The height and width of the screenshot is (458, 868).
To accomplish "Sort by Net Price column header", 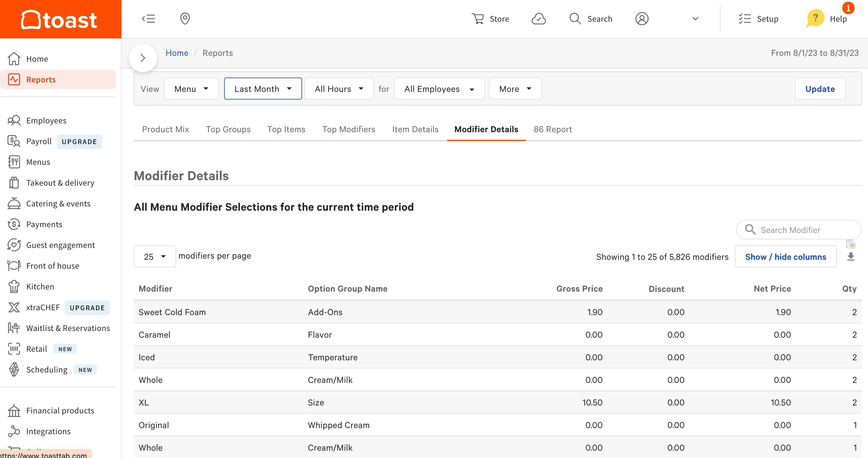I will [x=772, y=289].
